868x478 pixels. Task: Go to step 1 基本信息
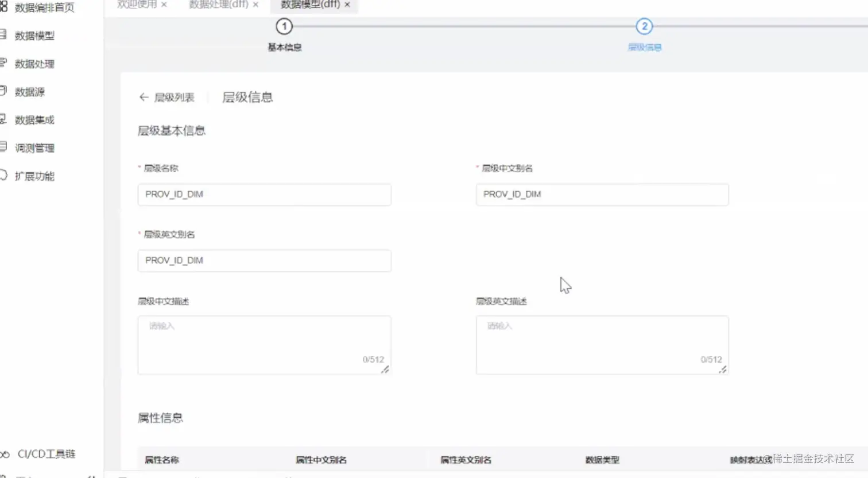click(x=284, y=26)
